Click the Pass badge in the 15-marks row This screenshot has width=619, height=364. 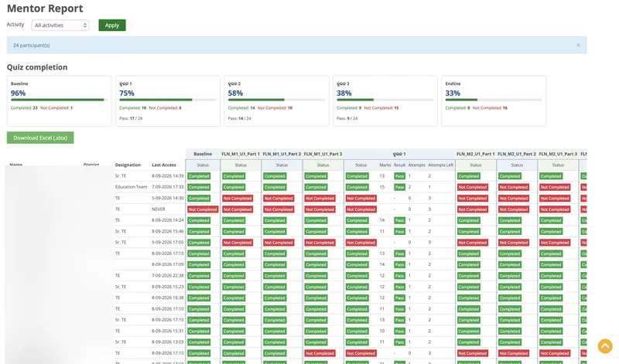pos(399,187)
